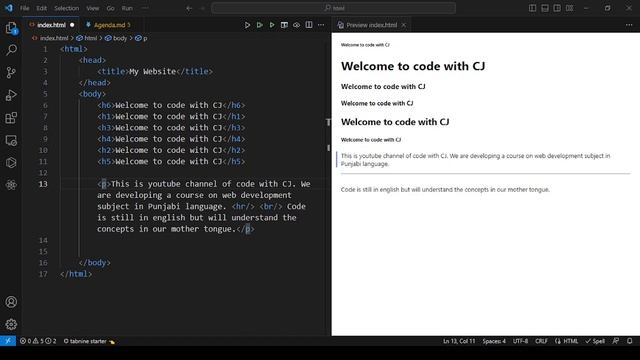Toggle the secondary side bar layout

pos(557,8)
